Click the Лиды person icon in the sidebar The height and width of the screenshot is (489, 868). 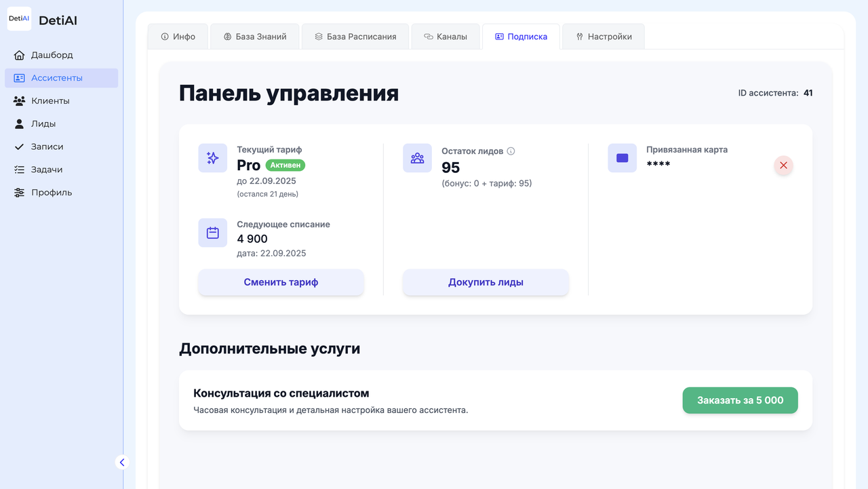[20, 123]
